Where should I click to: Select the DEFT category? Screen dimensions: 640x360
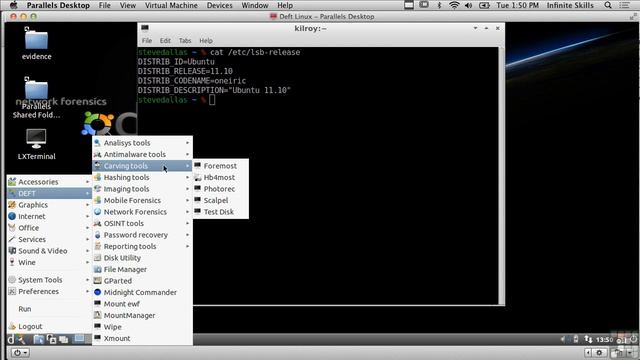49,193
